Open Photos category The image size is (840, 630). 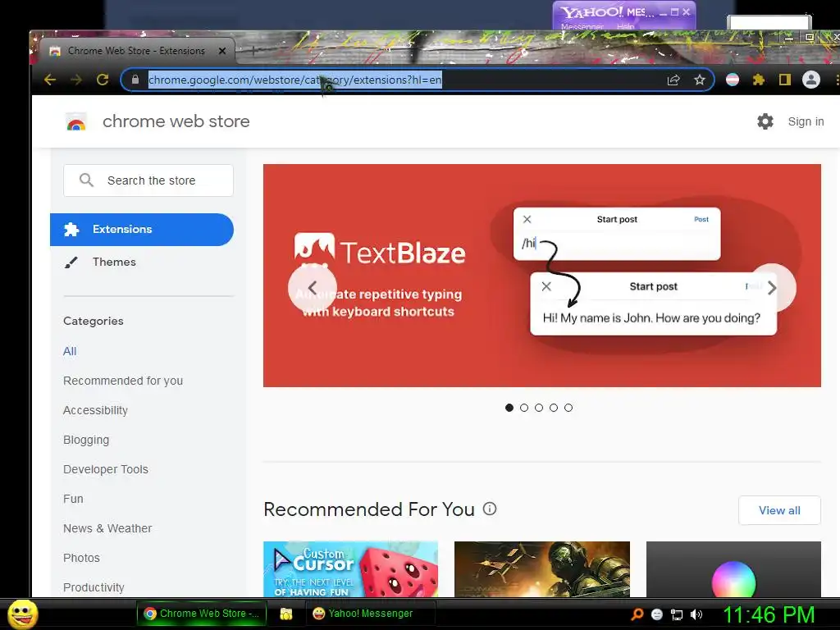pos(81,558)
